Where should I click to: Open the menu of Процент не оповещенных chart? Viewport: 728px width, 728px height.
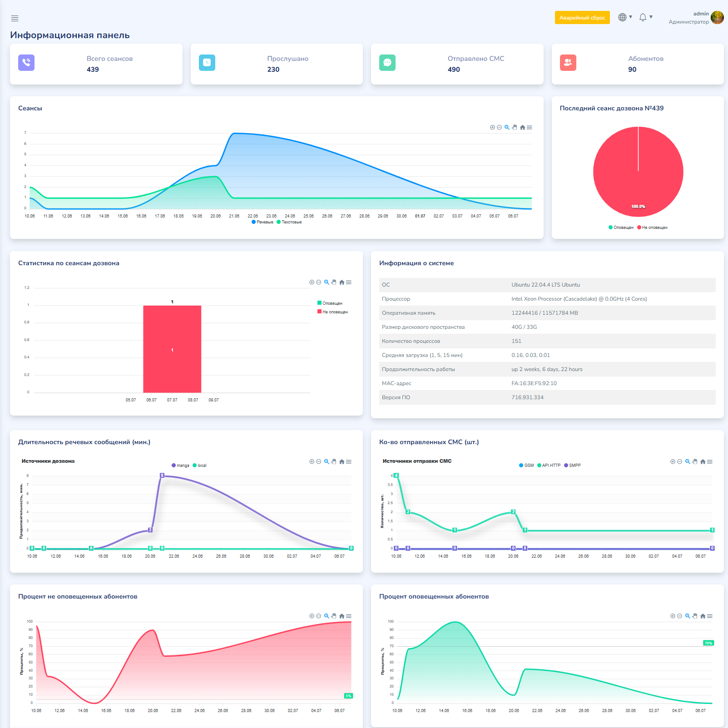tap(349, 616)
